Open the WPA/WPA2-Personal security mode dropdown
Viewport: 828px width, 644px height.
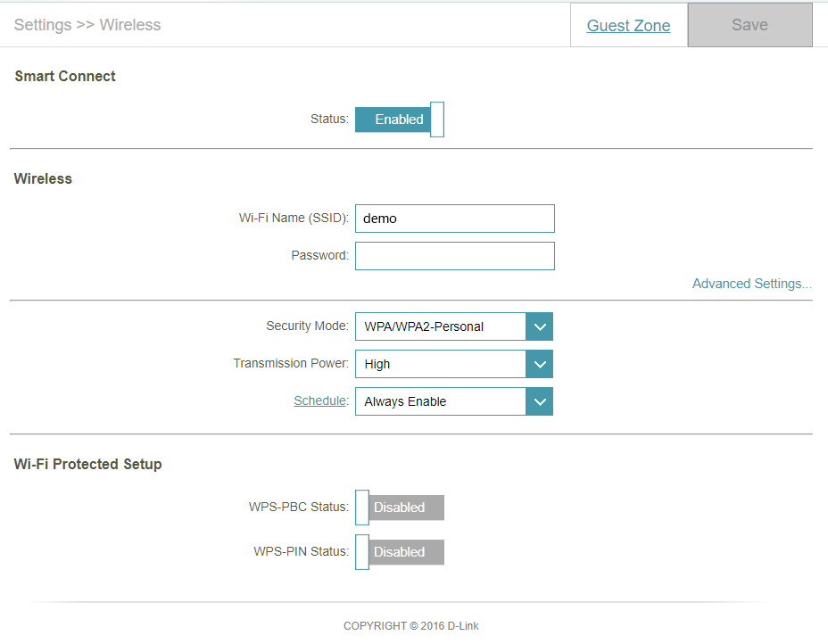tap(441, 326)
